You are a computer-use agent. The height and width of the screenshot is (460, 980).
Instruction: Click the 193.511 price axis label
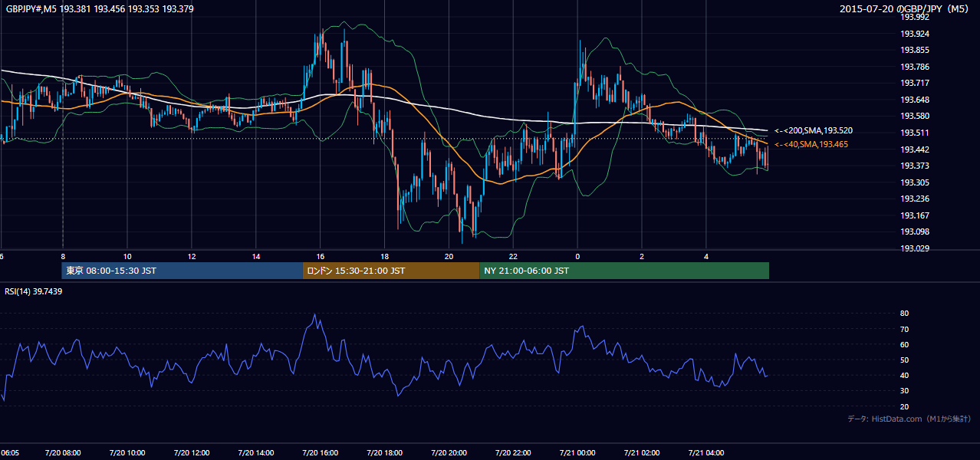(914, 133)
